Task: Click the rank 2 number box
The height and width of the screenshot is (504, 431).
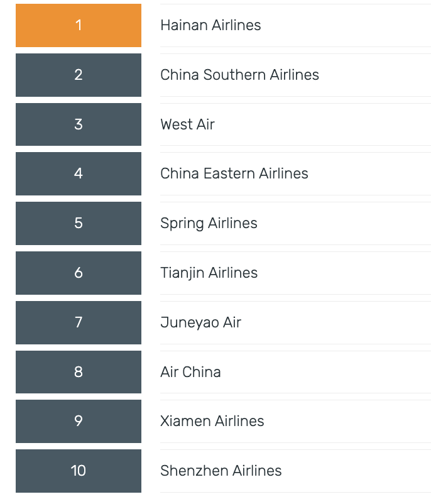Action: (x=79, y=75)
